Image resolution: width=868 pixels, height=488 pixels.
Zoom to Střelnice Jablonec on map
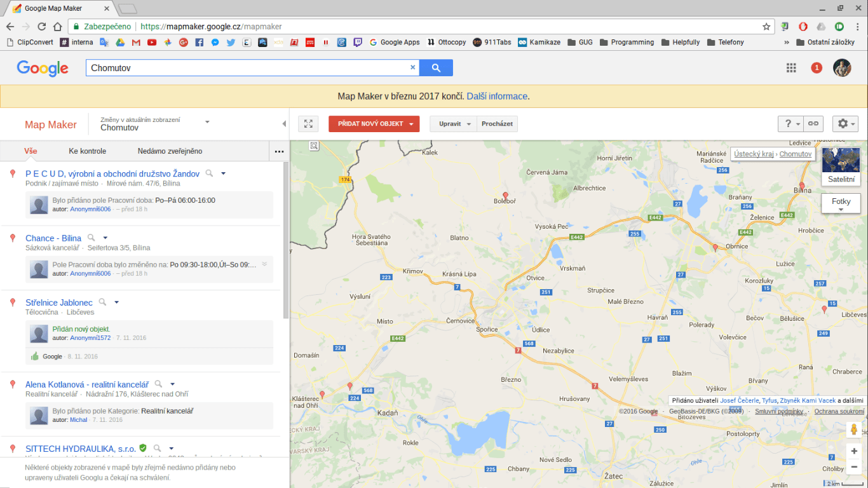[102, 302]
